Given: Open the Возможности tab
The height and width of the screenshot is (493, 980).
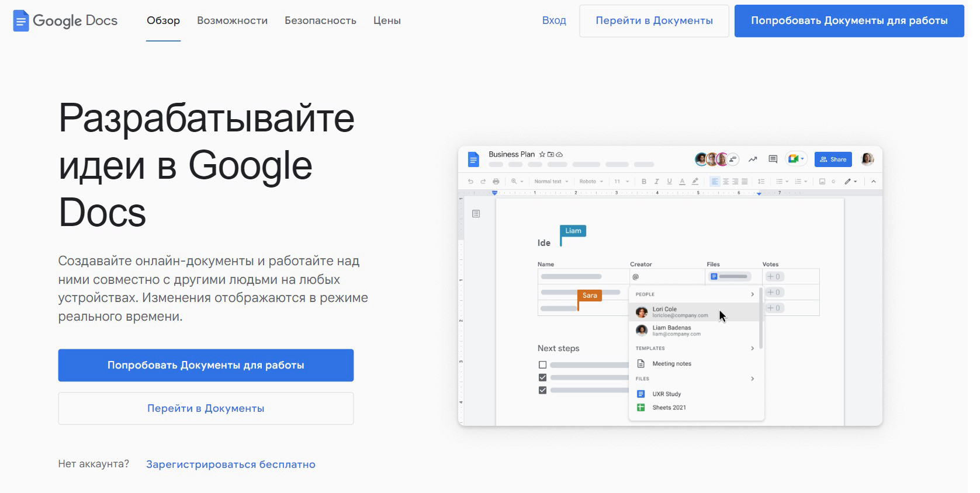Looking at the screenshot, I should [x=232, y=20].
